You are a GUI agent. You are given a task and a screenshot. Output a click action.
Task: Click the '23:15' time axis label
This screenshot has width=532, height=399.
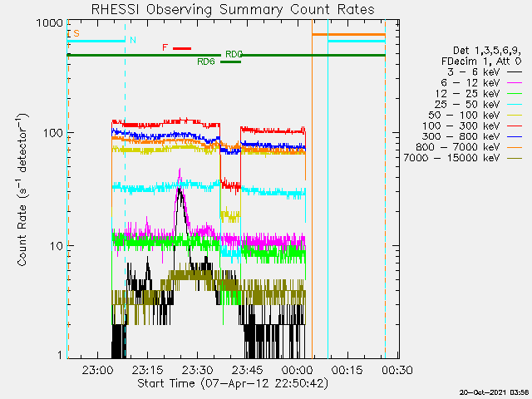point(148,370)
